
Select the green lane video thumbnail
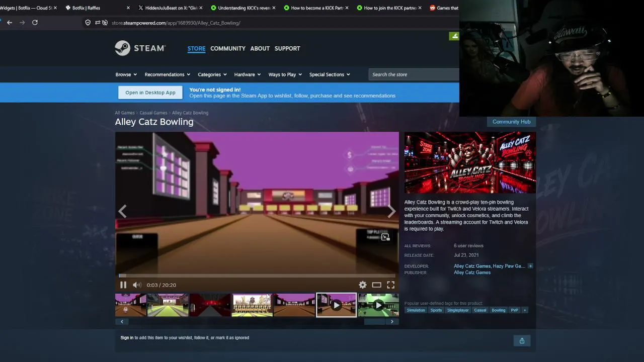378,305
